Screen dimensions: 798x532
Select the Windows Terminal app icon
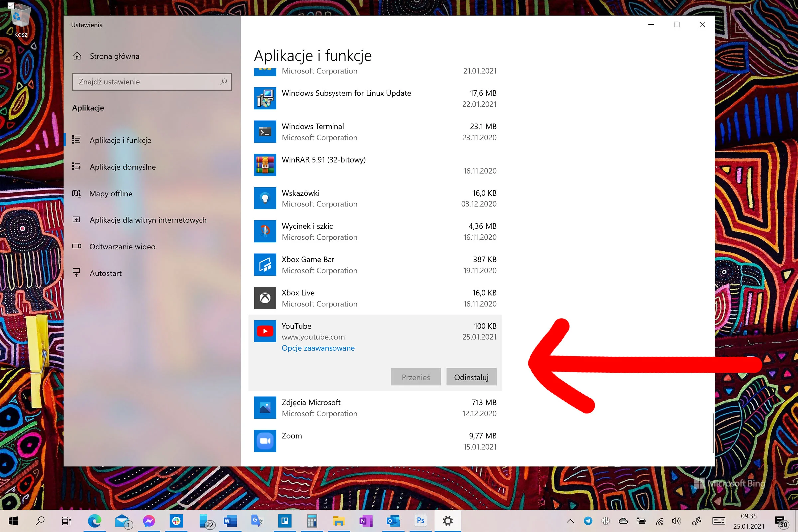tap(265, 132)
